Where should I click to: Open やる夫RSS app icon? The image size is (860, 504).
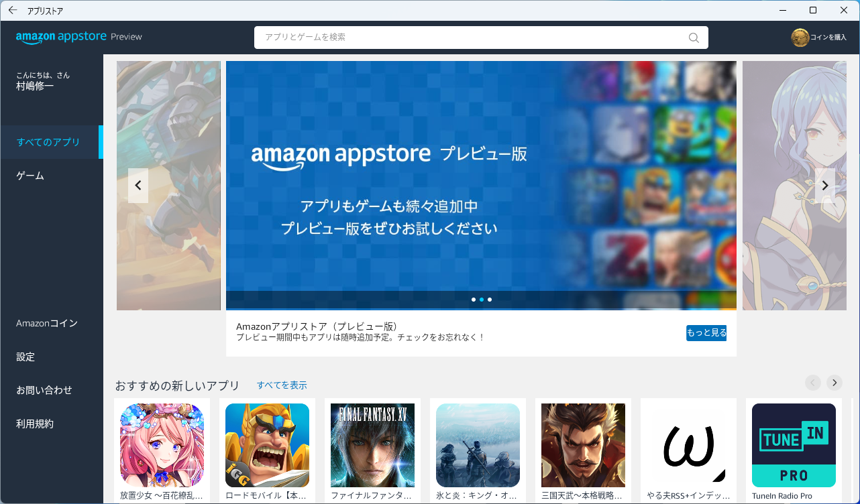point(688,445)
